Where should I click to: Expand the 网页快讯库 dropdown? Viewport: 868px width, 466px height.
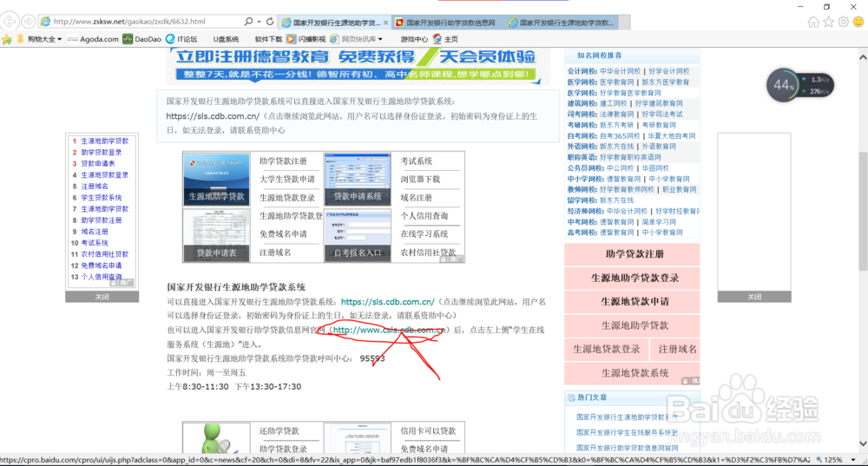(x=357, y=39)
